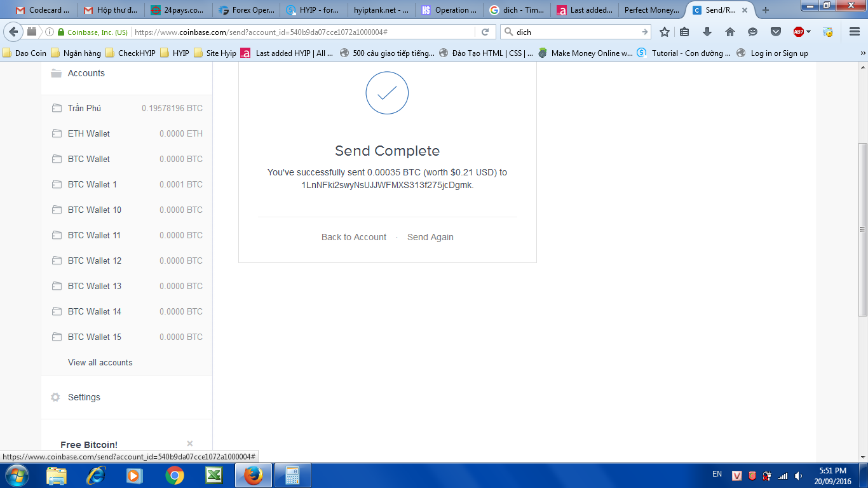Open the Forex Oper... tab

click(x=246, y=10)
